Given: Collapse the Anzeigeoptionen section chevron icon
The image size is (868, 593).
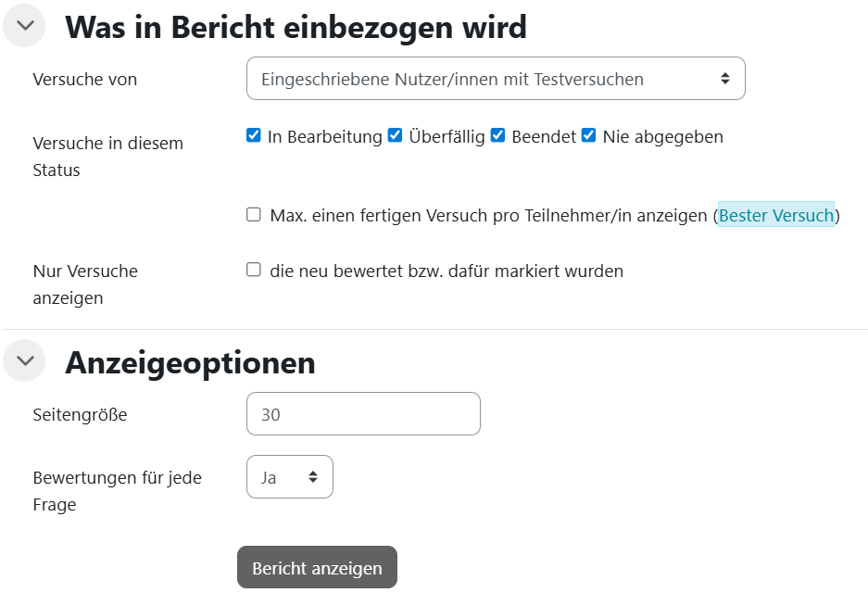Looking at the screenshot, I should pyautogui.click(x=24, y=361).
